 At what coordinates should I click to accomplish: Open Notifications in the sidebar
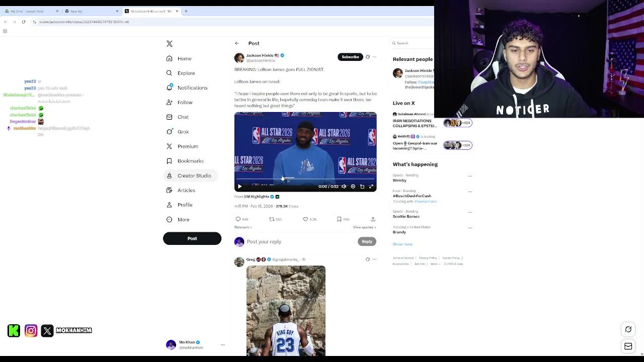(187, 87)
